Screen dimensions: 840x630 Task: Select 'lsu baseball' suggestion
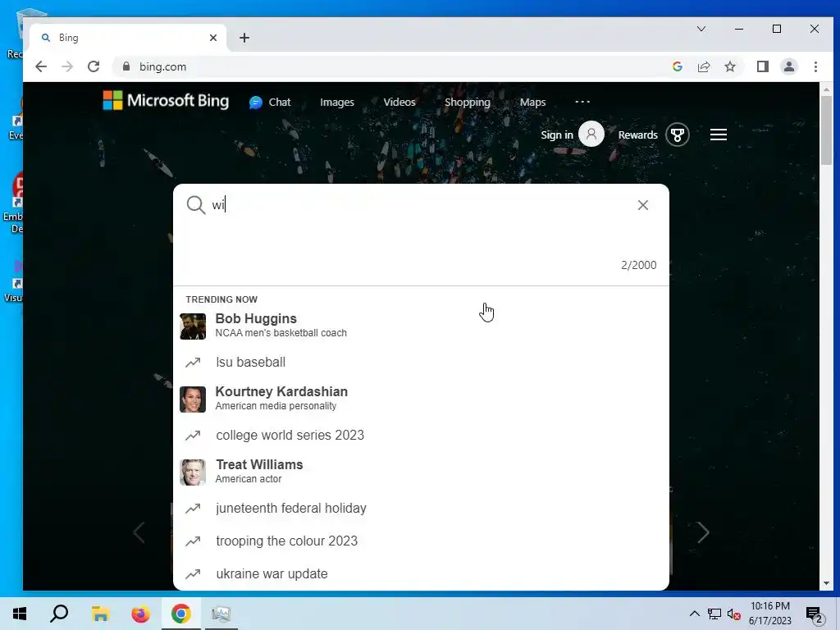click(x=421, y=362)
